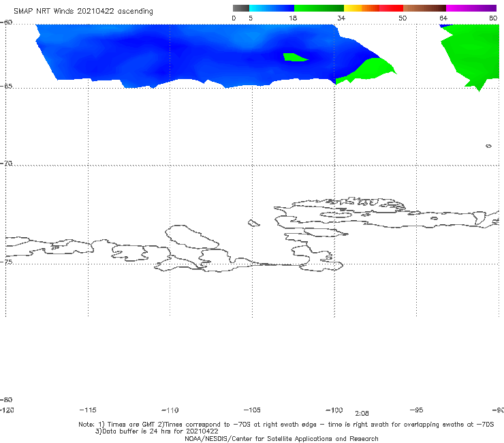The height and width of the screenshot is (443, 504).
Task: Click the color bar label 50
Action: (x=403, y=18)
